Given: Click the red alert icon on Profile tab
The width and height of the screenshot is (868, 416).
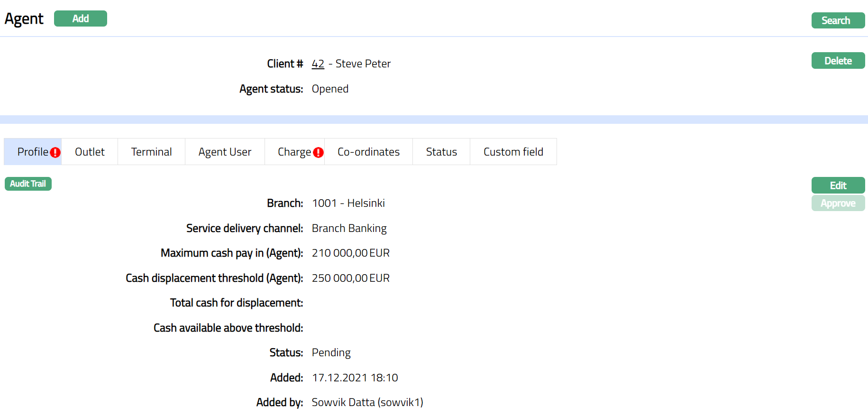Looking at the screenshot, I should coord(55,152).
